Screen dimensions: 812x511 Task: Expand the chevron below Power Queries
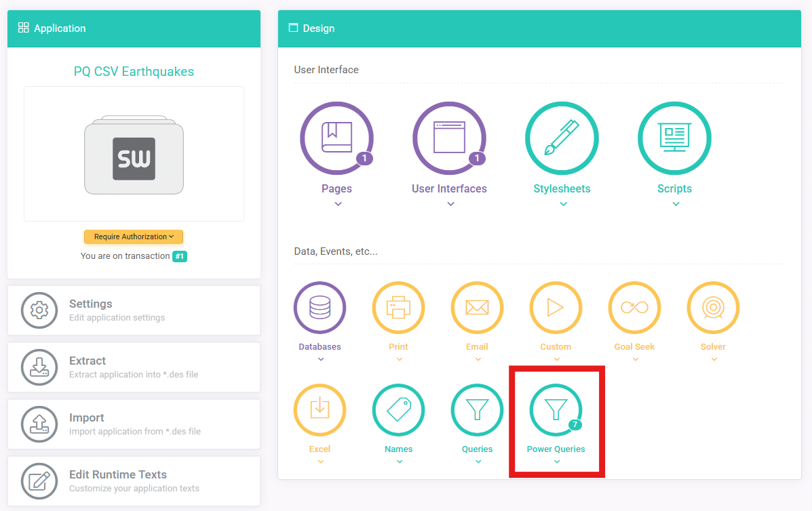556,462
